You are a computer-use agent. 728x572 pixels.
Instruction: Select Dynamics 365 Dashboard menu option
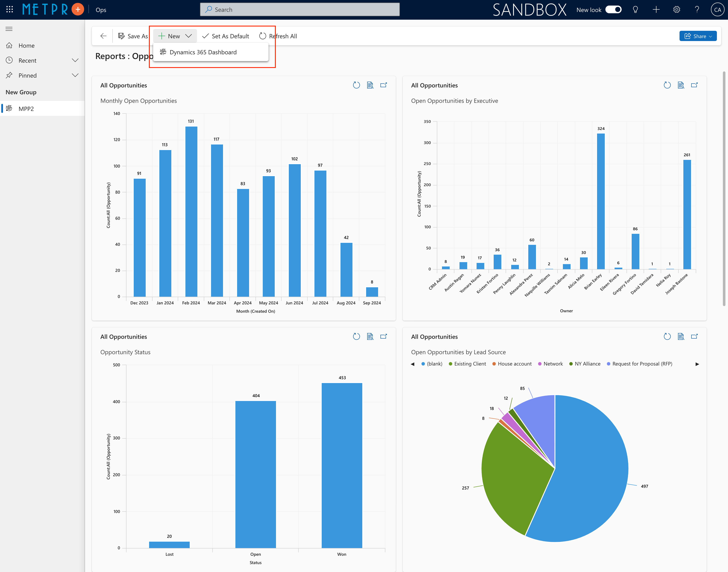203,52
